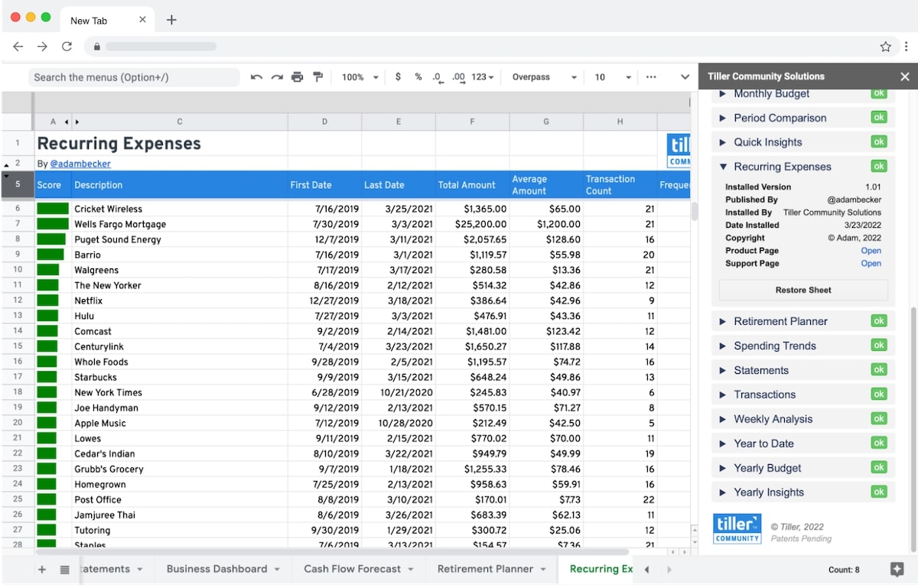918x588 pixels.
Task: Open the zoom 100% dropdown
Action: point(360,77)
